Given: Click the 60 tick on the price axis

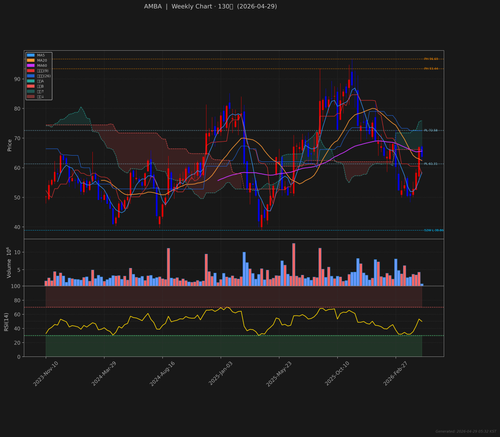Looking at the screenshot, I should point(17,168).
